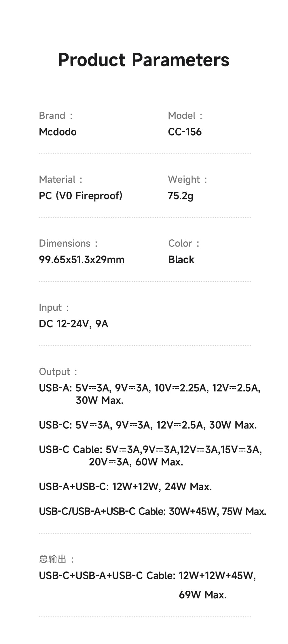
Task: Select the Black color value
Action: tap(181, 260)
